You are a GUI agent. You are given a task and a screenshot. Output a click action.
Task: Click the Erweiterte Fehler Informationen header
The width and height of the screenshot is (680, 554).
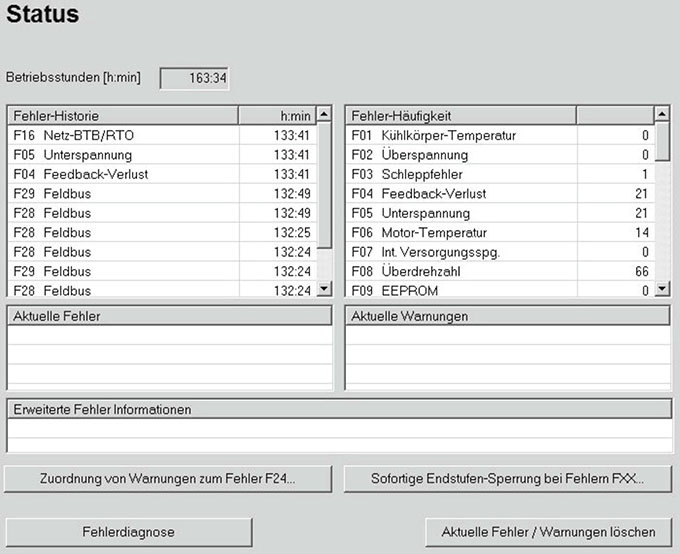(338, 409)
